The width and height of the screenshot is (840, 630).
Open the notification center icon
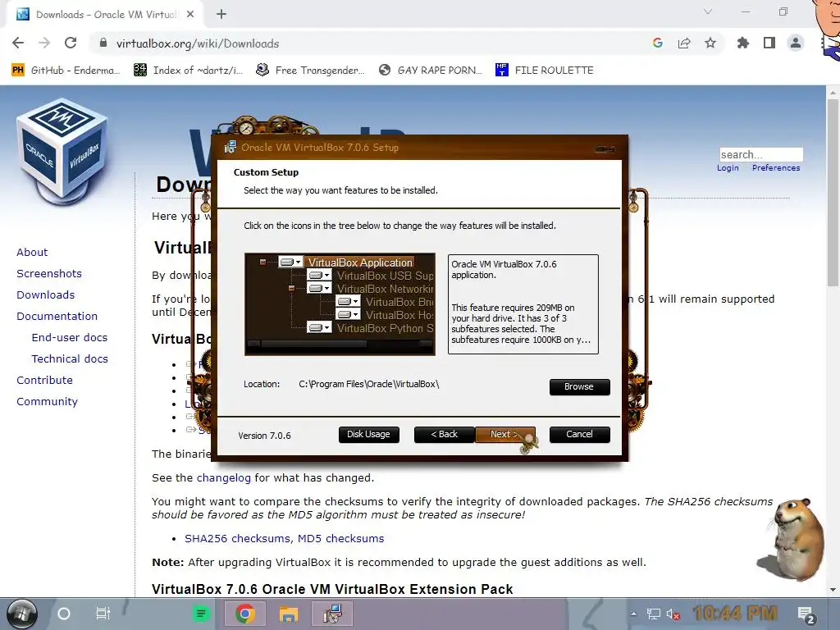pyautogui.click(x=806, y=614)
